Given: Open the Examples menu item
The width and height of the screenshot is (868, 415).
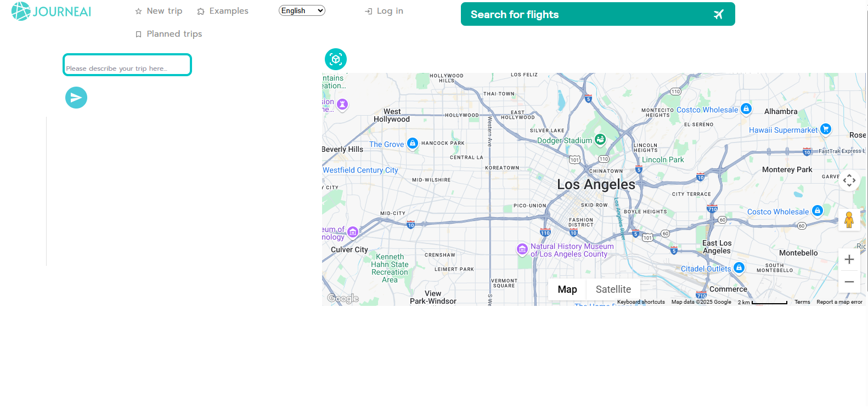Looking at the screenshot, I should 223,11.
